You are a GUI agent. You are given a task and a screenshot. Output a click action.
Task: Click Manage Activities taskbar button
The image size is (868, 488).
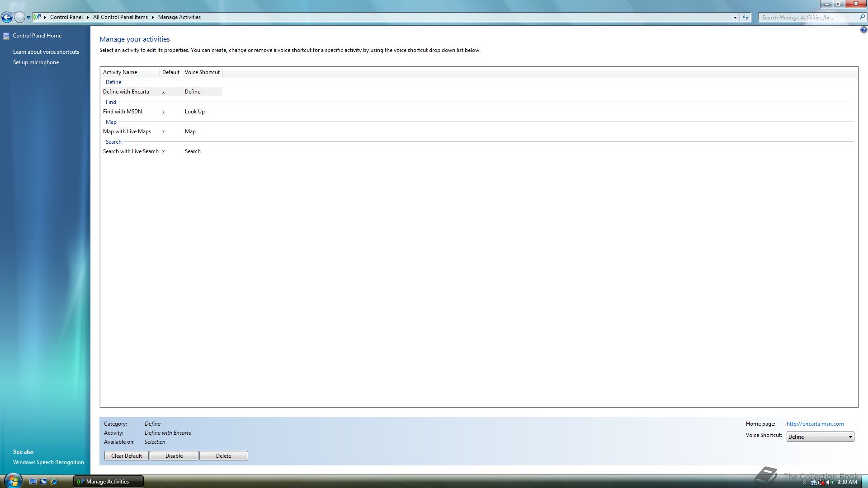pyautogui.click(x=108, y=482)
